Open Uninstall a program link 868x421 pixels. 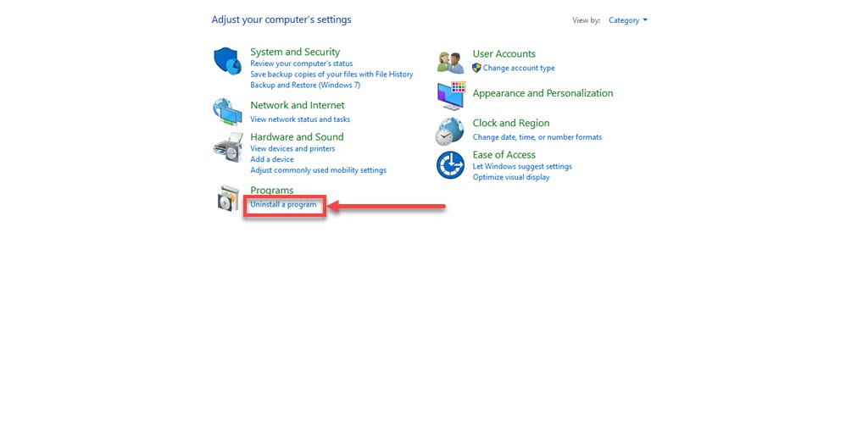(283, 205)
